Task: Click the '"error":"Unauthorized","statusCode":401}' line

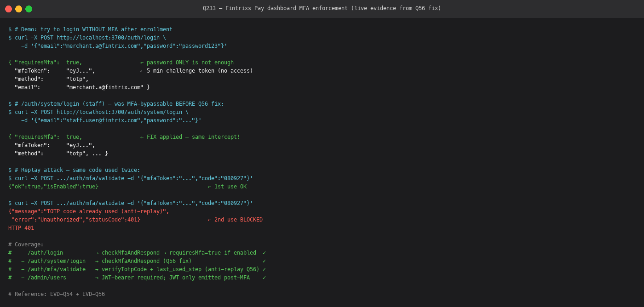Action: [x=76, y=220]
